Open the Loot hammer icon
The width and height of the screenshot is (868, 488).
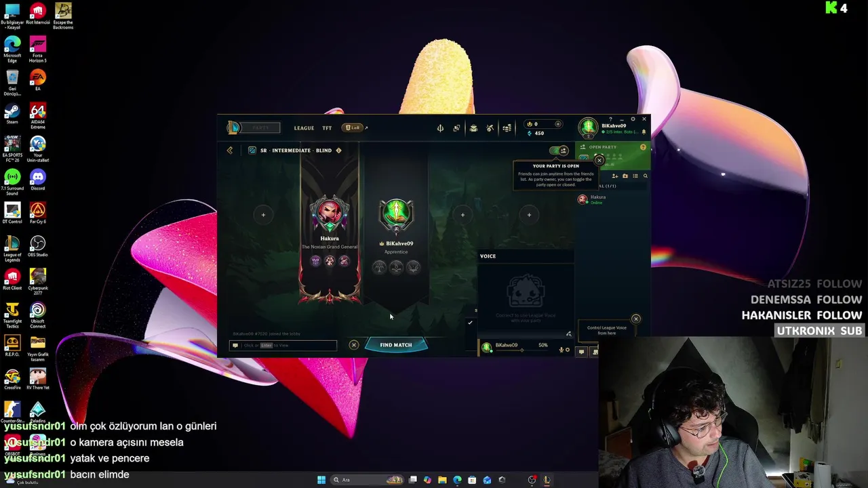[490, 128]
